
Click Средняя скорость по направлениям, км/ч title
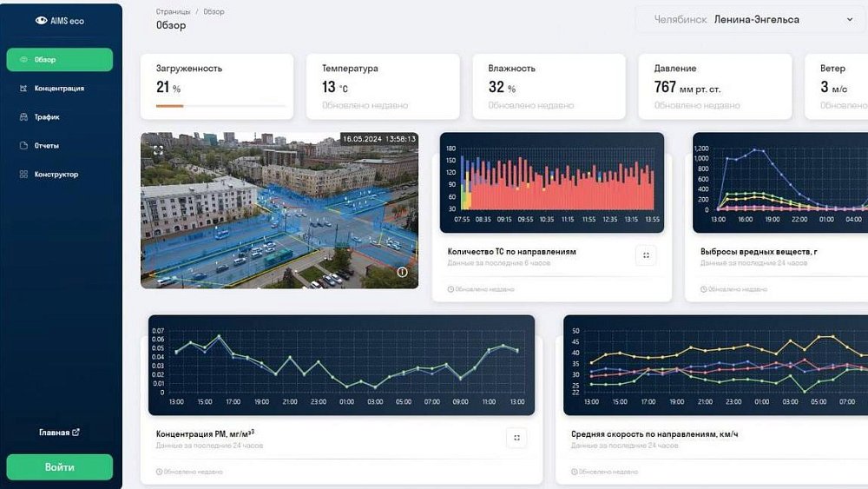click(654, 434)
